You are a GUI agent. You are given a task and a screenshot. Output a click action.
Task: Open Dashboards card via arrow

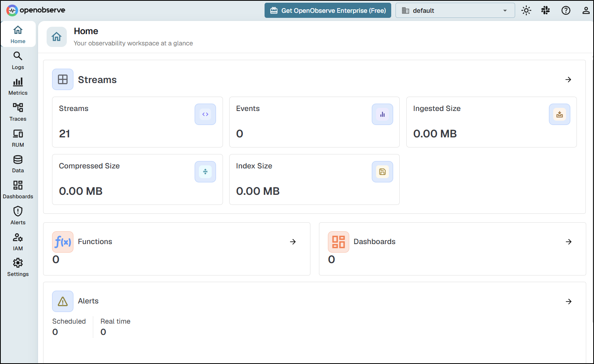569,242
